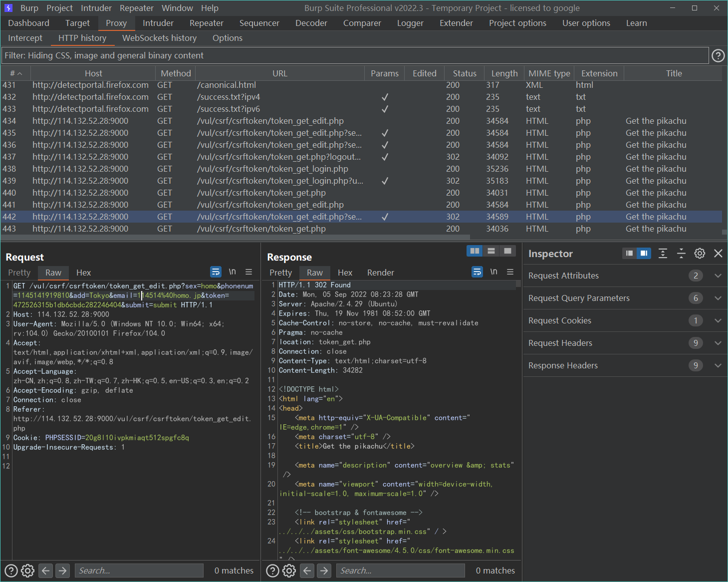The width and height of the screenshot is (728, 582).
Task: Go to next match in Response search
Action: [324, 571]
